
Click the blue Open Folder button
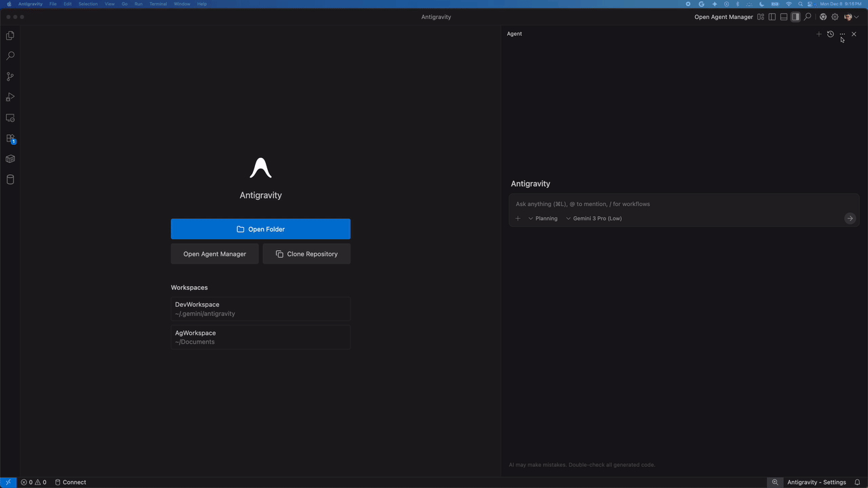pyautogui.click(x=260, y=229)
